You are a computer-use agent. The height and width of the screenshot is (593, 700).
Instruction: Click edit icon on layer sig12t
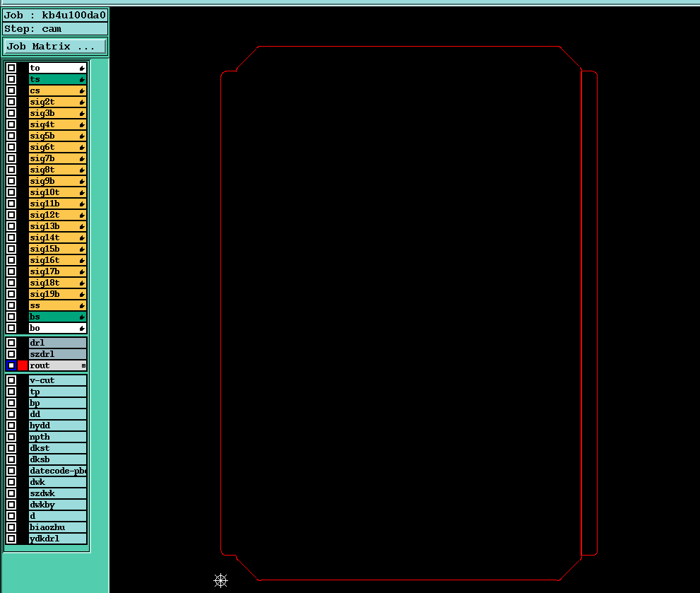[82, 215]
